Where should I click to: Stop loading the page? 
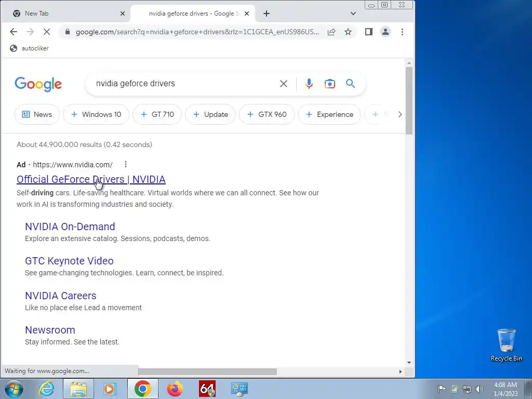click(x=47, y=32)
